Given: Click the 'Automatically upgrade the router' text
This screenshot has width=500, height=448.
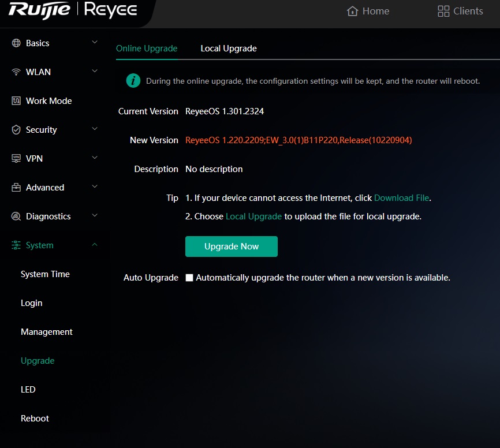Looking at the screenshot, I should (323, 278).
